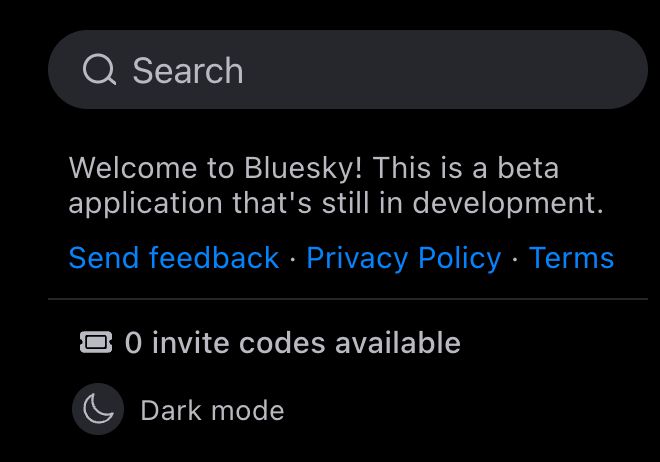Switch theme using the moon circle button
This screenshot has height=462, width=660.
tap(98, 410)
